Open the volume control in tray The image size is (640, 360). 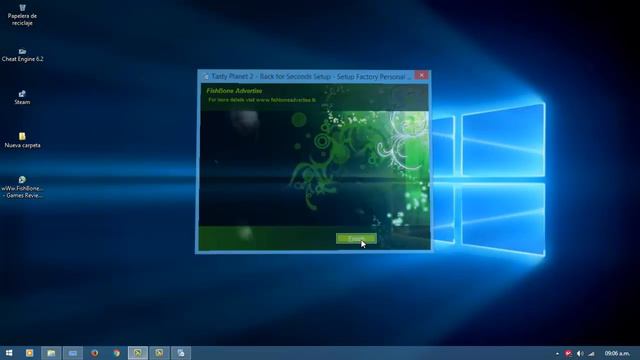pyautogui.click(x=580, y=353)
